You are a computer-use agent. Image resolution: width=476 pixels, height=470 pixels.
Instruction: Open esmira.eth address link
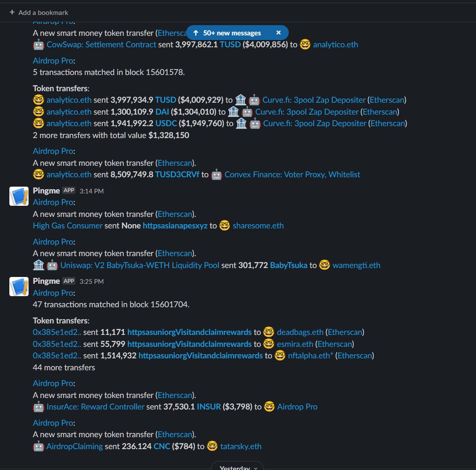[x=295, y=344]
